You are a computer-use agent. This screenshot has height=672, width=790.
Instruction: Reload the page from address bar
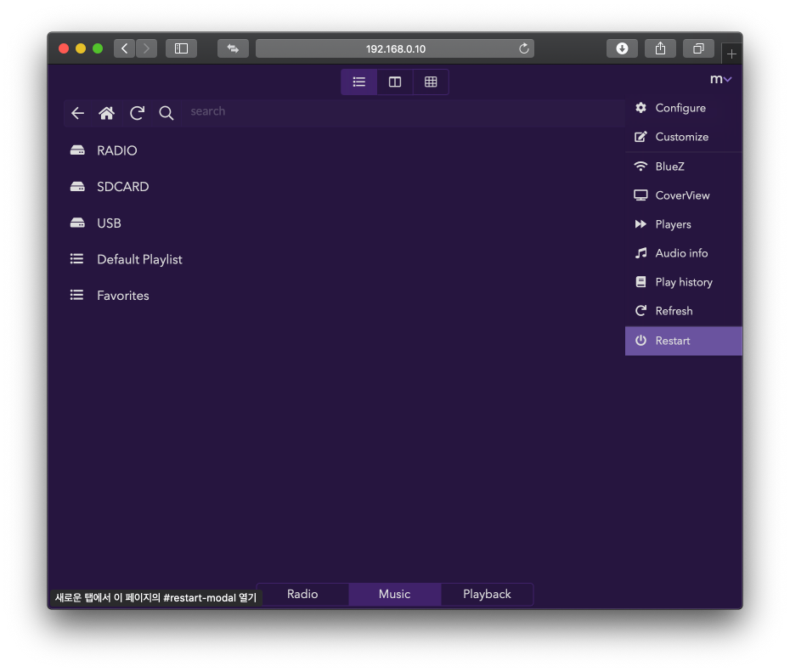pyautogui.click(x=524, y=48)
